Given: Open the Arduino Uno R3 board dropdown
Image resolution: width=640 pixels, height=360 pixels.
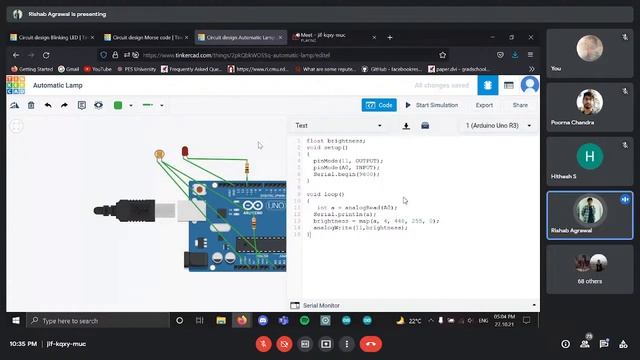Looking at the screenshot, I should (498, 125).
